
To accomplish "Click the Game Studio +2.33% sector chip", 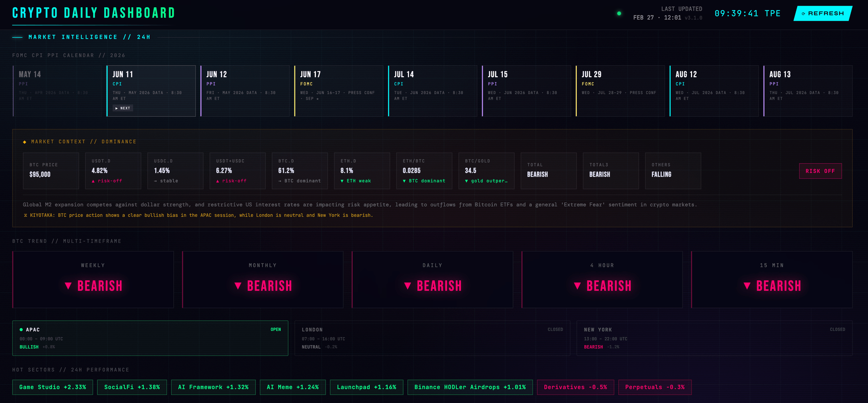I will tap(53, 387).
